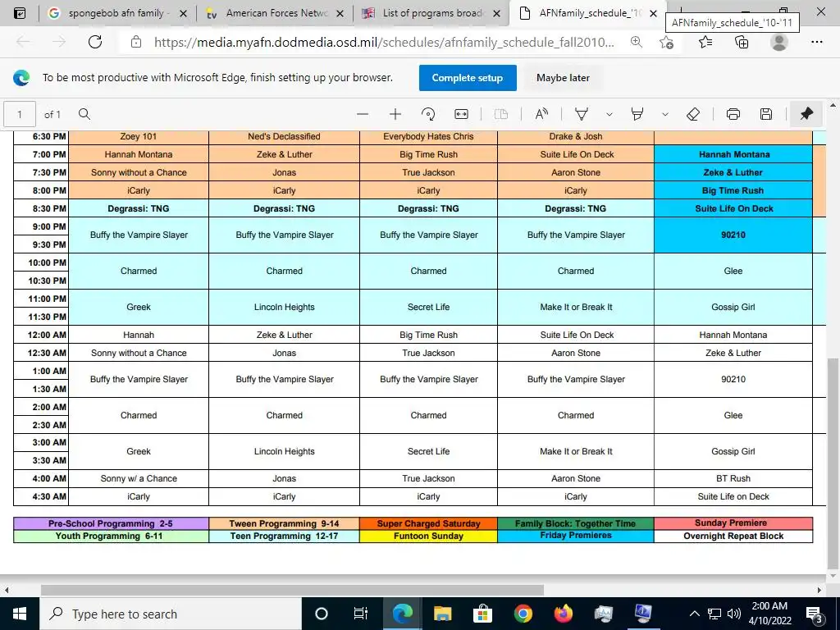This screenshot has height=630, width=840.
Task: Switch to List of programs broadcast tab
Action: [431, 13]
